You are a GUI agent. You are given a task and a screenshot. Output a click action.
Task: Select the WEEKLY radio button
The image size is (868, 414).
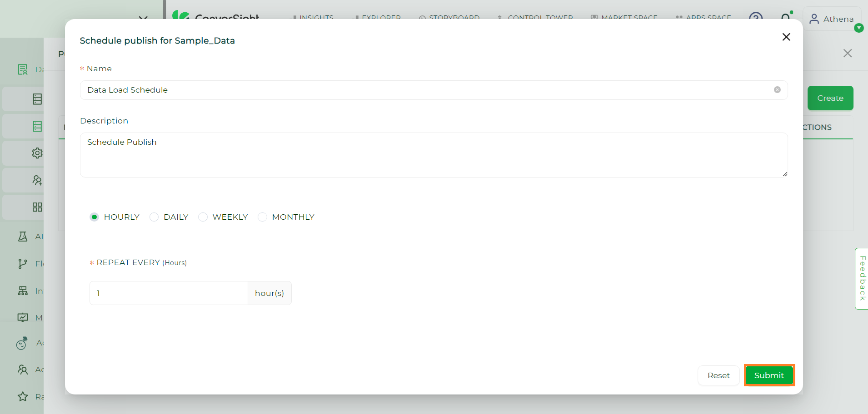203,217
